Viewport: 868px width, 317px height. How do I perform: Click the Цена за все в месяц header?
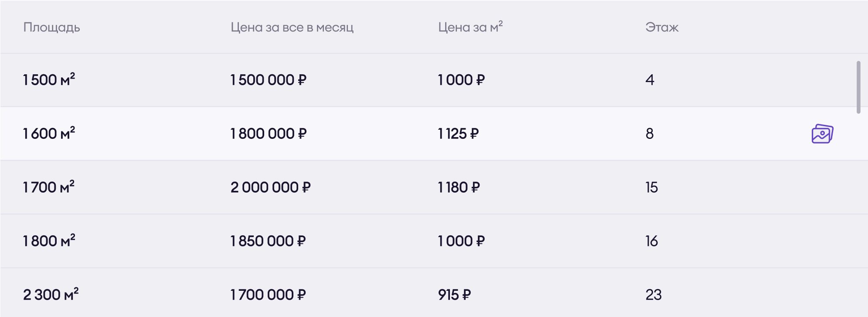point(292,28)
